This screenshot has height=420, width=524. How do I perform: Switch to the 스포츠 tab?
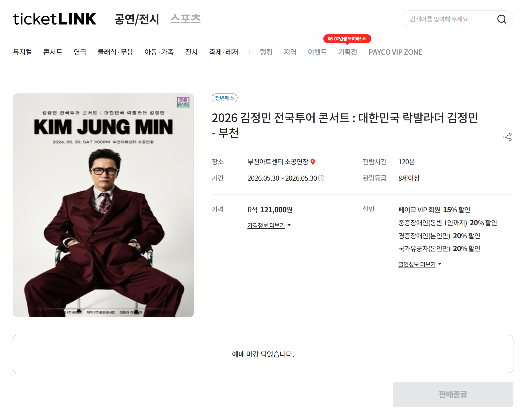185,19
